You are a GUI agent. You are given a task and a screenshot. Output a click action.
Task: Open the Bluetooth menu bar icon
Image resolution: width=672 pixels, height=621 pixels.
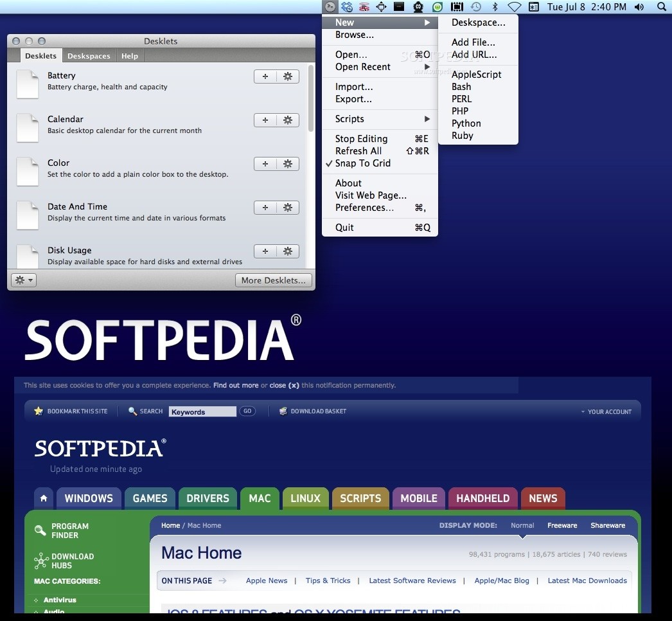[495, 6]
